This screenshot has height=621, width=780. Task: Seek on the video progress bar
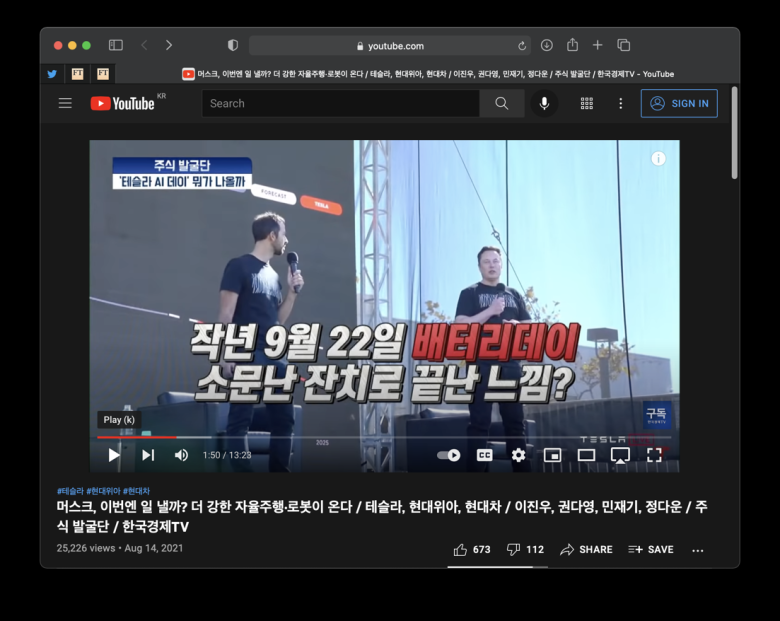tap(384, 437)
